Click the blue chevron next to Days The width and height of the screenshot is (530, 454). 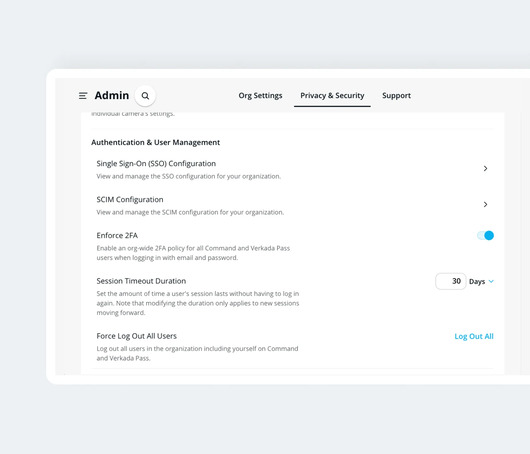(x=491, y=281)
